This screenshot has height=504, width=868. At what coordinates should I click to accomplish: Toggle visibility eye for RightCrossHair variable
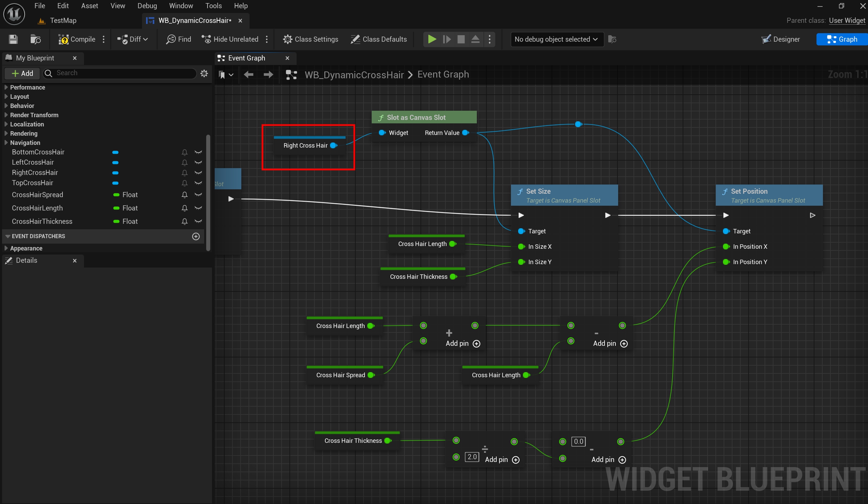pos(198,173)
